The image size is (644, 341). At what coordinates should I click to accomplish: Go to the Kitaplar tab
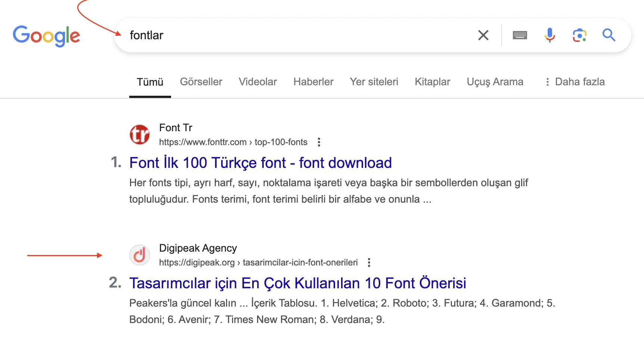click(x=433, y=82)
